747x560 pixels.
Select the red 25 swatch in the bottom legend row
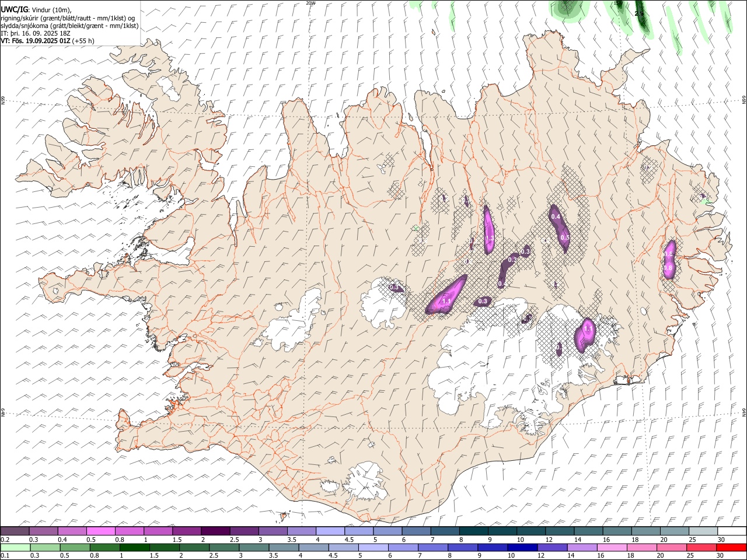pyautogui.click(x=701, y=548)
